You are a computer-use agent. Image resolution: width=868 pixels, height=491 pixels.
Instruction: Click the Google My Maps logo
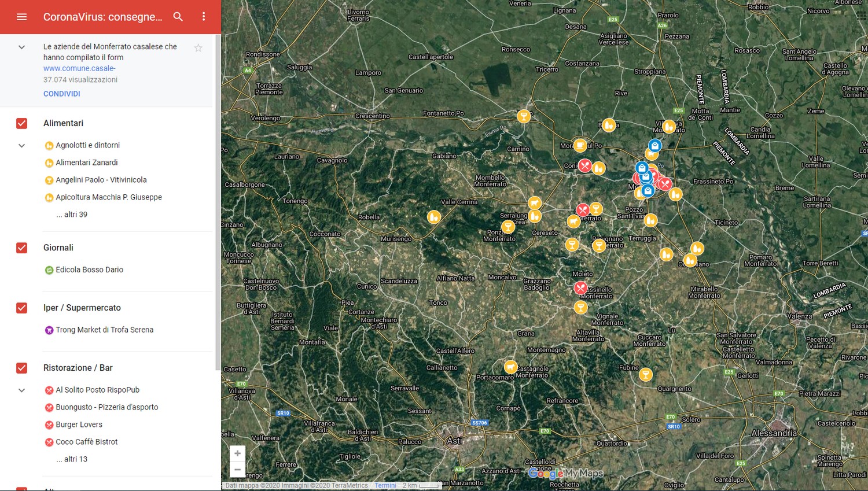(565, 474)
